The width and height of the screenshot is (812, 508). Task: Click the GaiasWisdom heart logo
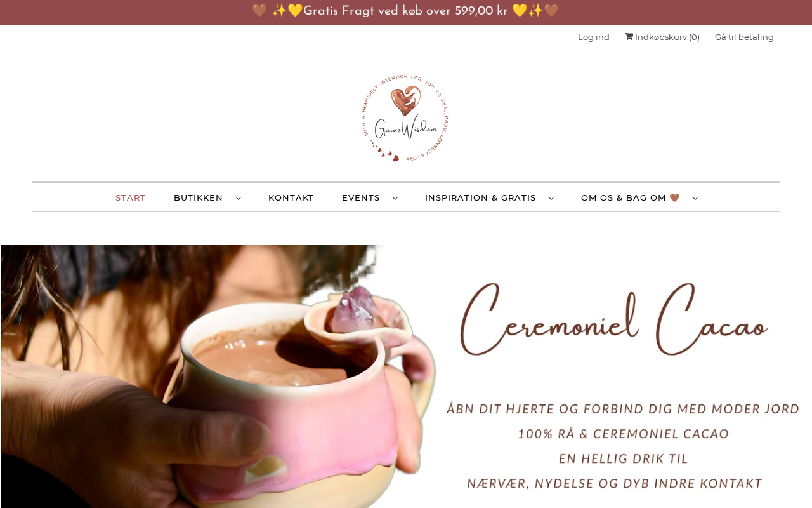pos(406,118)
